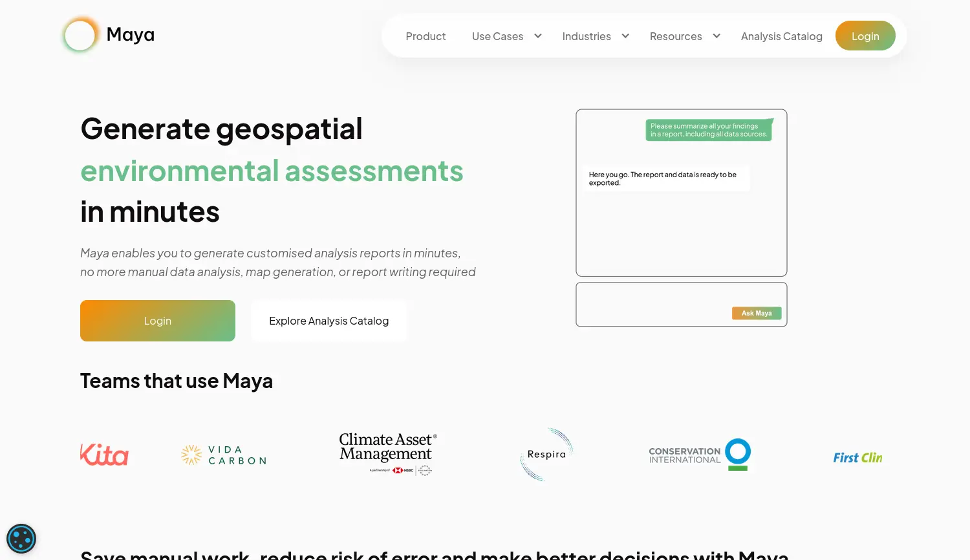This screenshot has height=560, width=970.
Task: Click the Maya logo in the header
Action: click(108, 34)
